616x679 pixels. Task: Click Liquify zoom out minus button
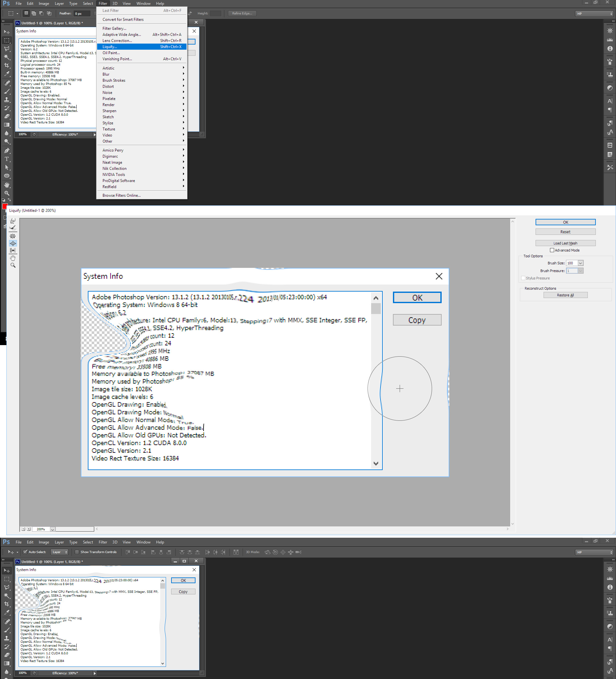pos(23,529)
